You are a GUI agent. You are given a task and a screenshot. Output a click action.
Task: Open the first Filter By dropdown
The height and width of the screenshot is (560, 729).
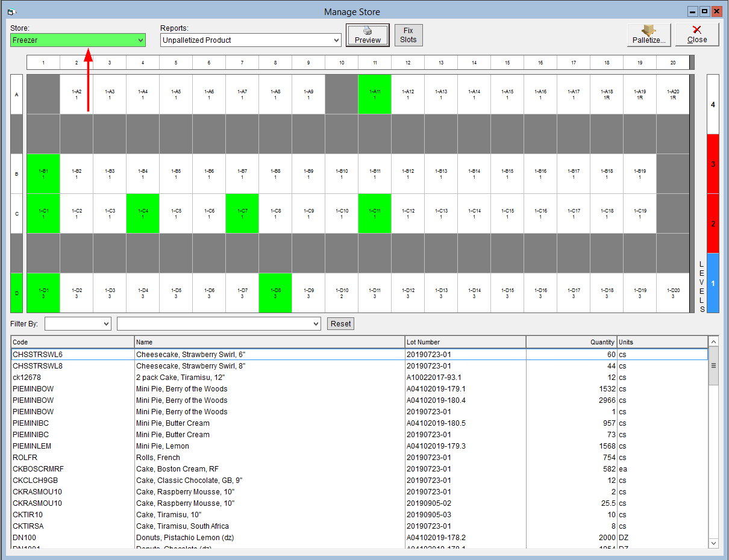pos(78,324)
